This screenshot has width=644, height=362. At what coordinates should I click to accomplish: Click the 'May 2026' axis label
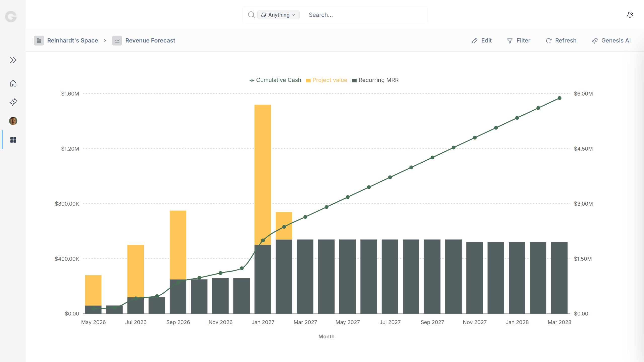93,322
